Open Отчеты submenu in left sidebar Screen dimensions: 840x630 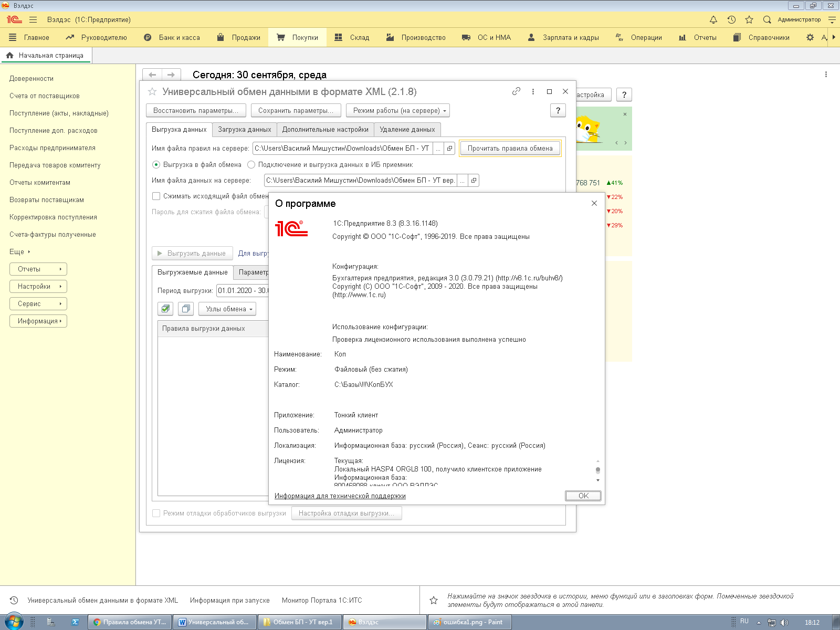coord(38,269)
